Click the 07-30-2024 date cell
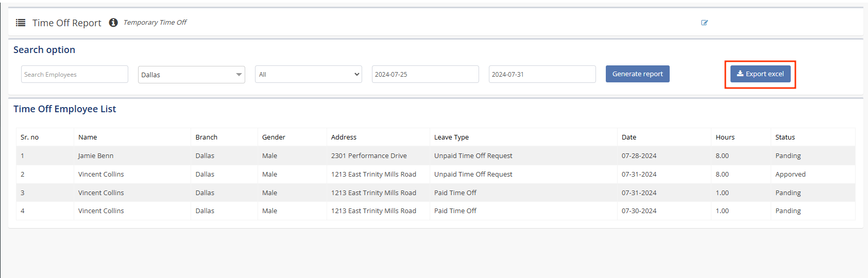Image resolution: width=868 pixels, height=278 pixels. pyautogui.click(x=639, y=211)
